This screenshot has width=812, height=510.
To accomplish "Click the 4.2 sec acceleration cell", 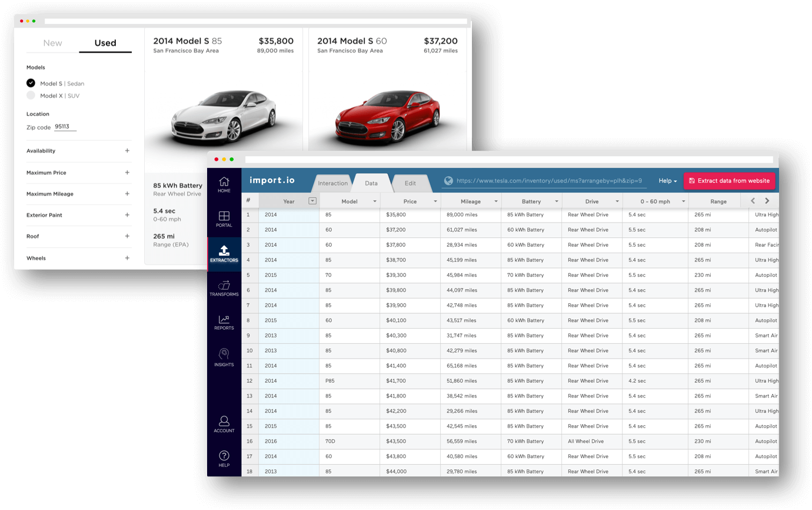I will pos(655,381).
